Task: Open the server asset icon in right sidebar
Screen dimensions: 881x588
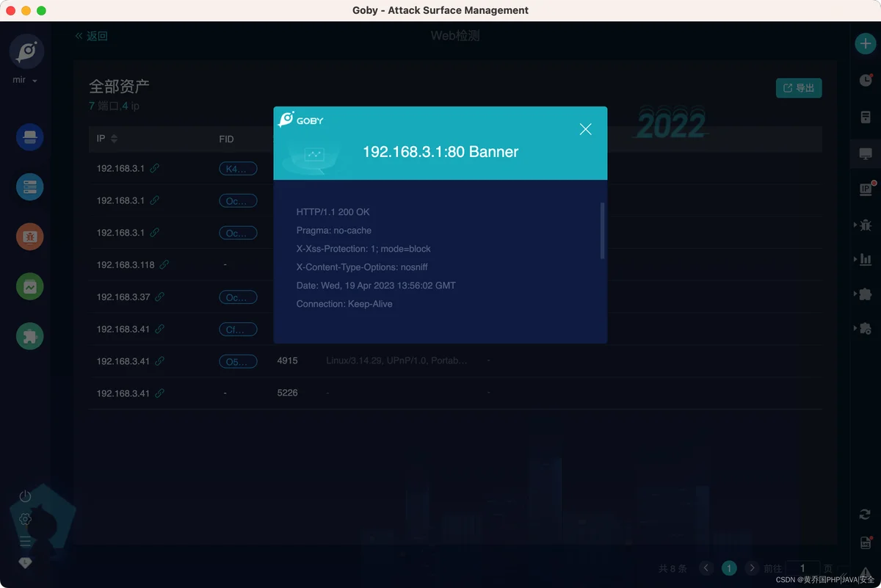Action: coord(866,117)
